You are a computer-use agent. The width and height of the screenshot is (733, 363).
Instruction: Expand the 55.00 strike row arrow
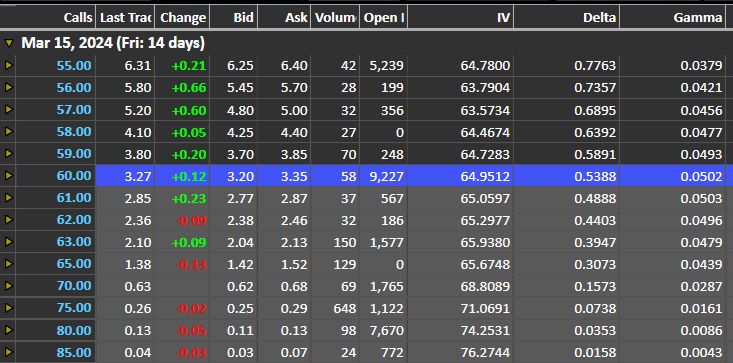(8, 65)
